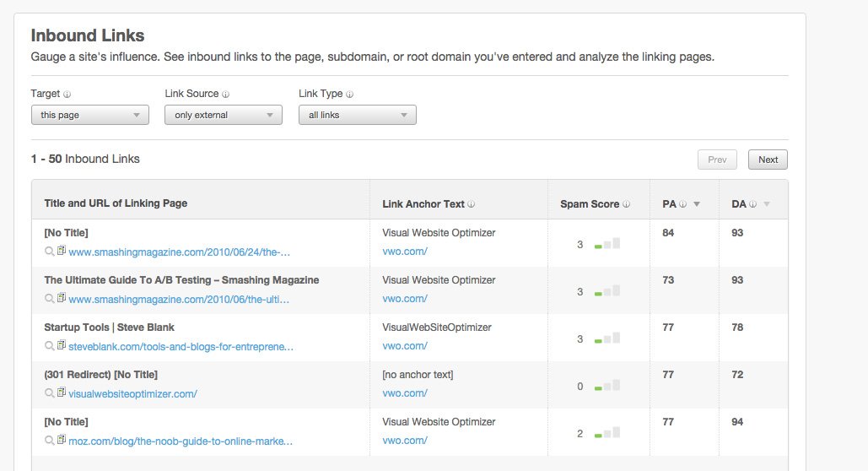The height and width of the screenshot is (471, 868).
Task: Open vwo.com/ link in the first [No Title] row
Action: tap(405, 252)
